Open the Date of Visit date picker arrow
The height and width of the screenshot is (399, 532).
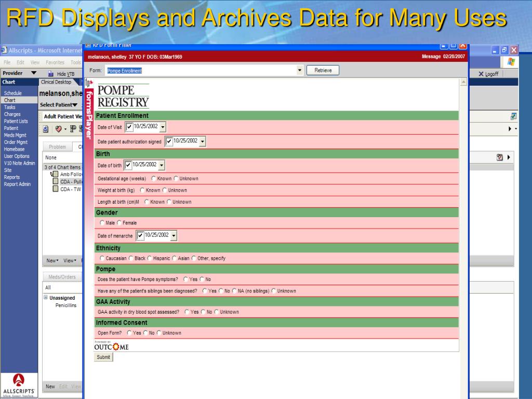click(163, 127)
